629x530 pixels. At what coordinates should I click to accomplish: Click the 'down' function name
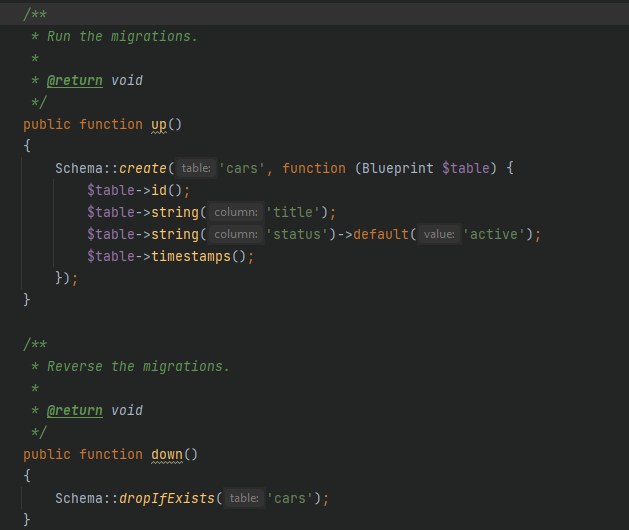(166, 454)
